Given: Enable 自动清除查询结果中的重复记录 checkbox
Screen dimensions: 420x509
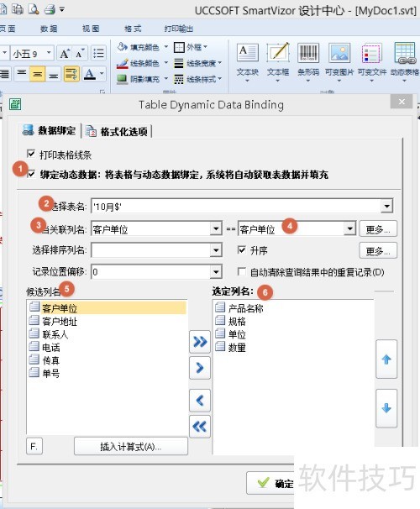Looking at the screenshot, I should [241, 271].
